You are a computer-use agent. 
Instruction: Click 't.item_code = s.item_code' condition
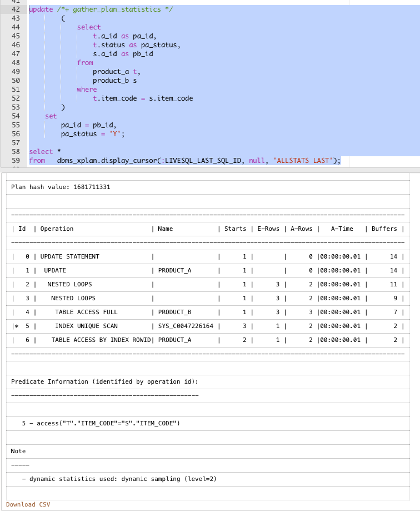pos(143,98)
